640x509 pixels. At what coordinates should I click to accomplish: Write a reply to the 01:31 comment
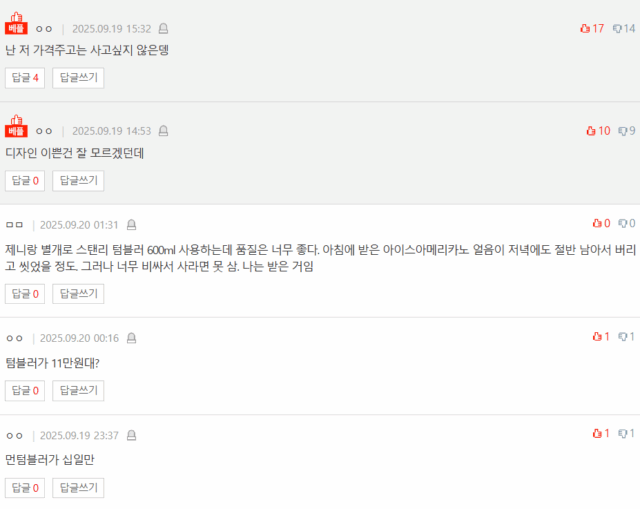tap(78, 293)
